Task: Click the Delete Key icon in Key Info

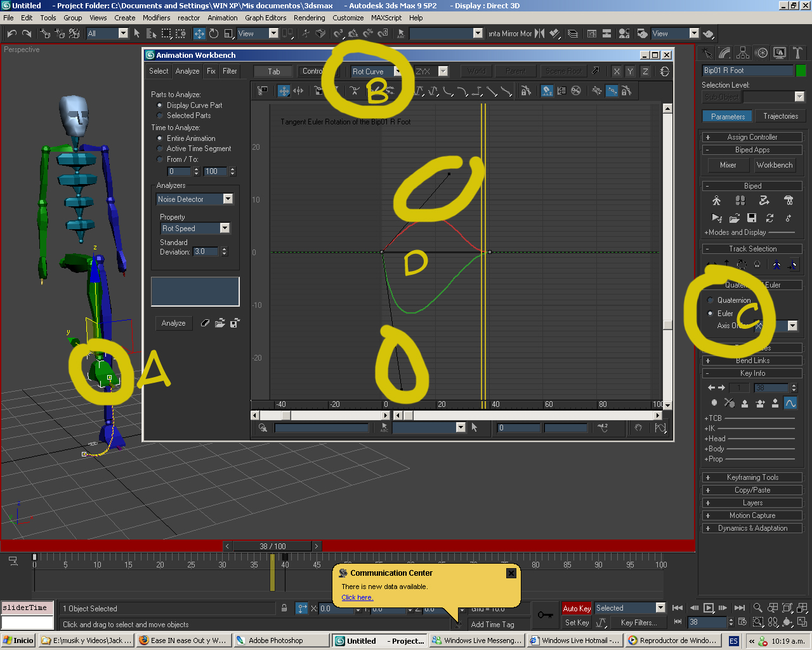Action: tap(730, 403)
